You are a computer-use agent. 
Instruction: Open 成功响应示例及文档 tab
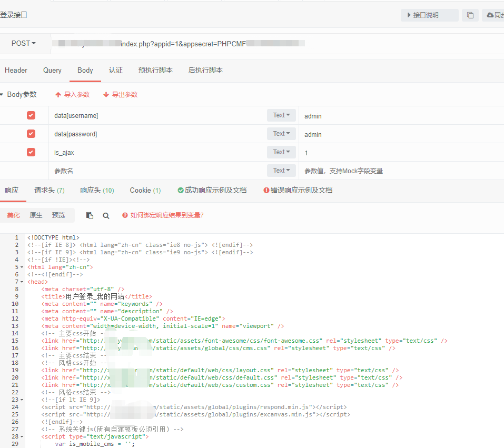[x=212, y=191]
